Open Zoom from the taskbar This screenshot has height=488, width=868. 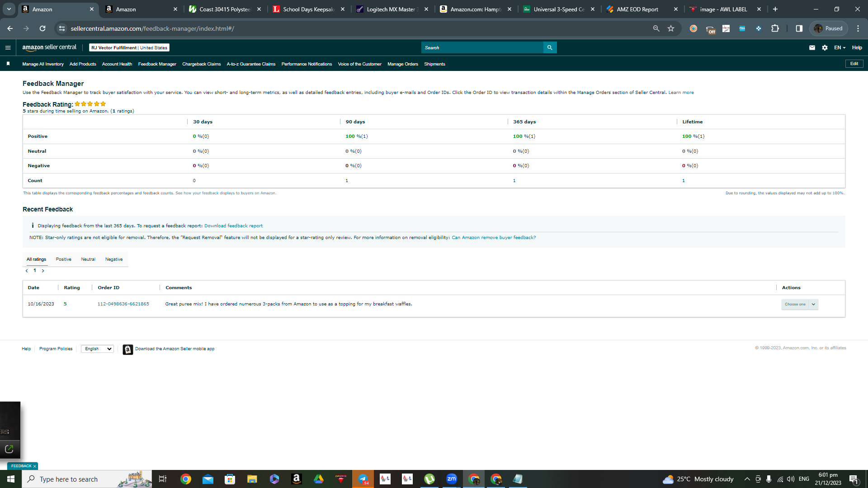(452, 479)
